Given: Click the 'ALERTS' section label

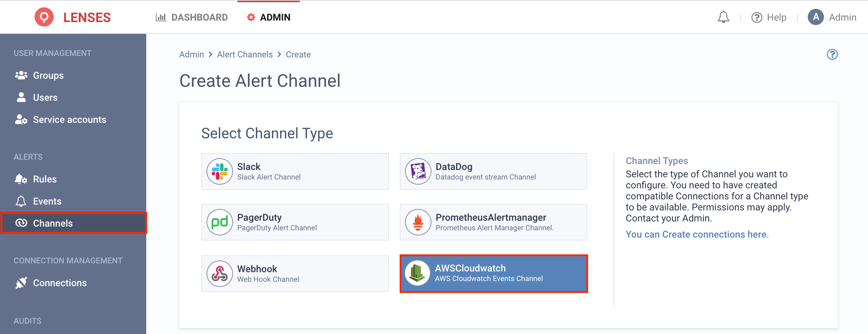Looking at the screenshot, I should [28, 157].
